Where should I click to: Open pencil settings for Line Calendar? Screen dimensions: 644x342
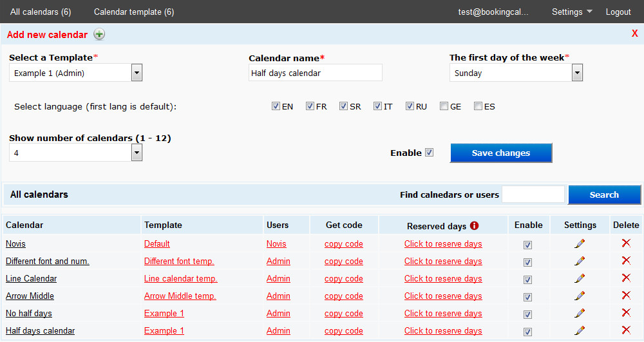pyautogui.click(x=580, y=278)
